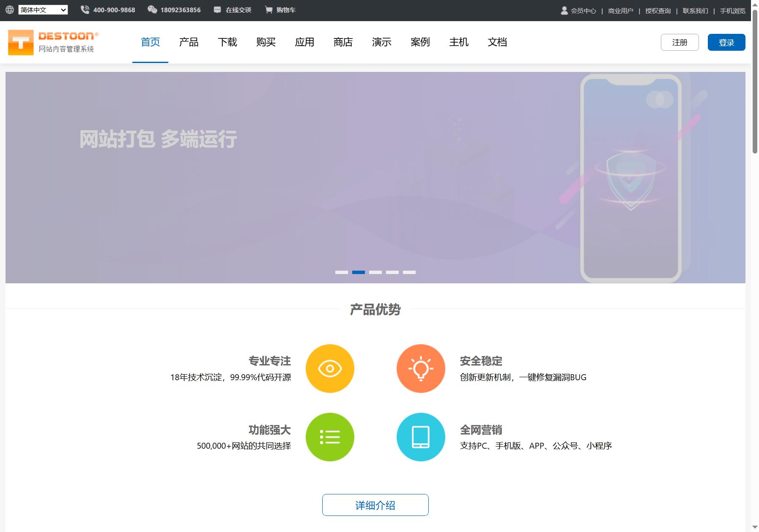Click the DESTOON orange logo

pos(53,42)
